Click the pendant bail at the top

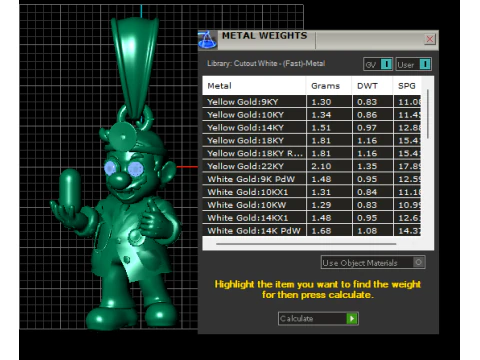point(134,67)
